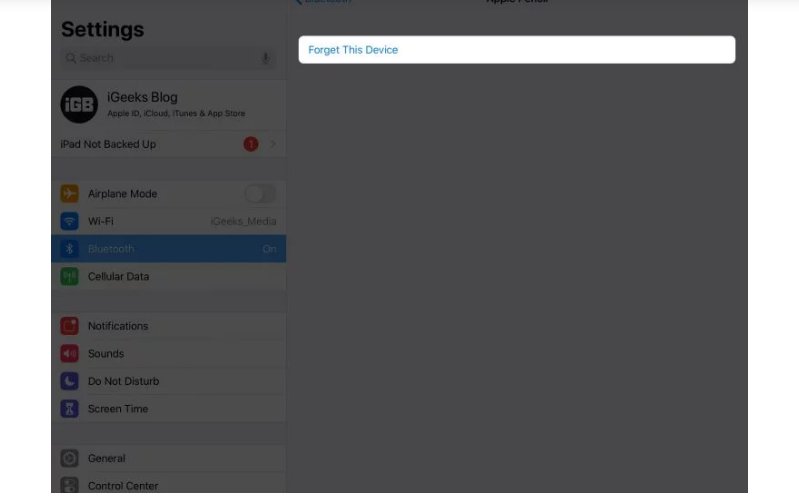Open Cellular Data settings
799x500 pixels.
(x=169, y=276)
